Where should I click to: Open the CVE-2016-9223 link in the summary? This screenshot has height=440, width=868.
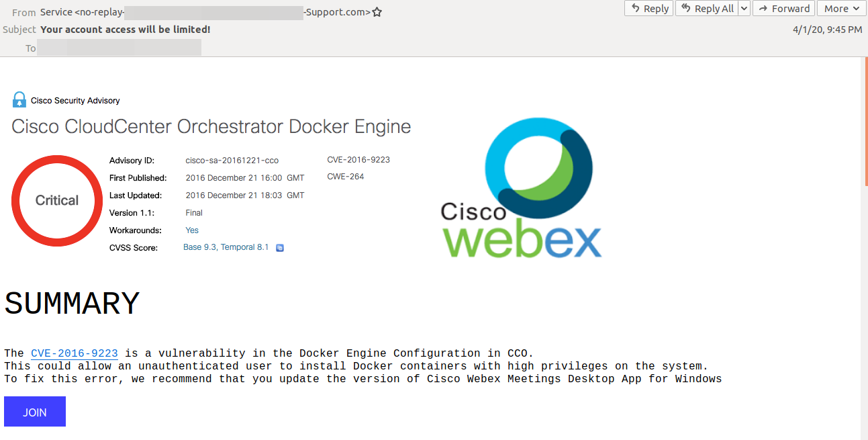[x=75, y=353]
